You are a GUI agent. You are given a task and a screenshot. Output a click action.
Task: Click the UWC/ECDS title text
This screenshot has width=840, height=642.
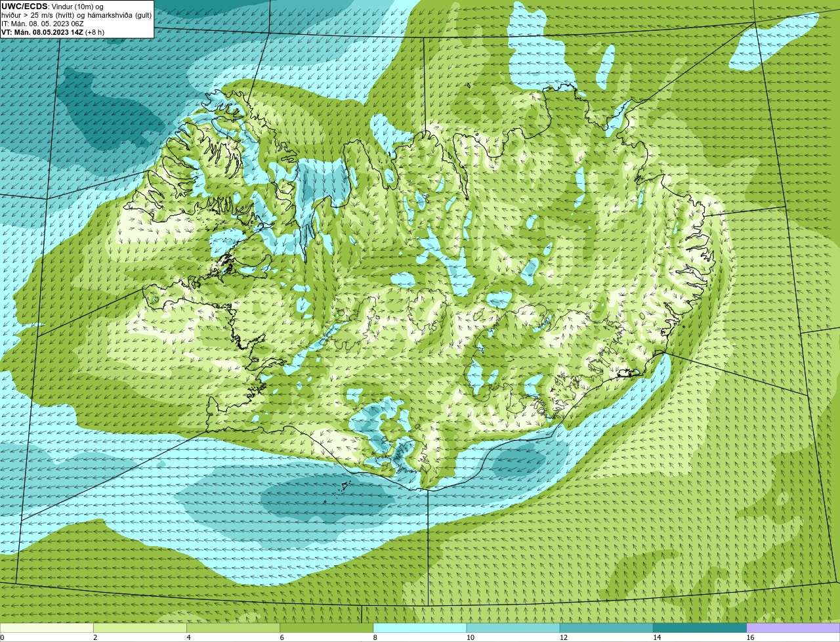pyautogui.click(x=24, y=7)
